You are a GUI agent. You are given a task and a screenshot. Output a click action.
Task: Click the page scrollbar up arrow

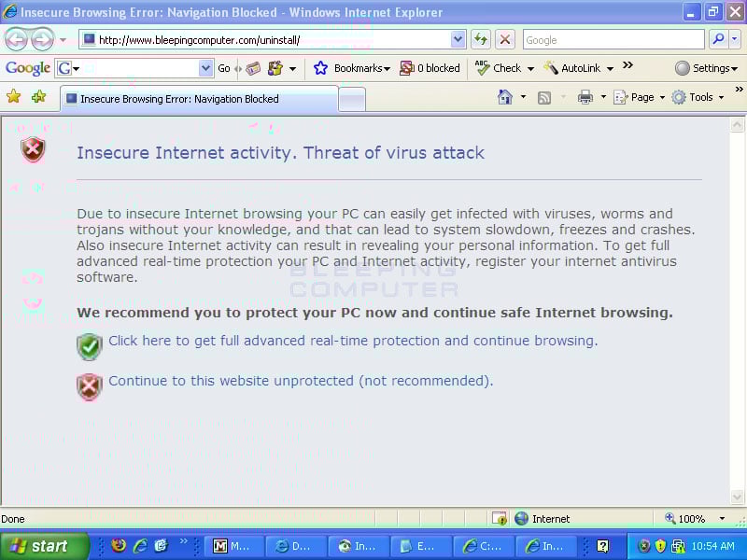coord(737,125)
